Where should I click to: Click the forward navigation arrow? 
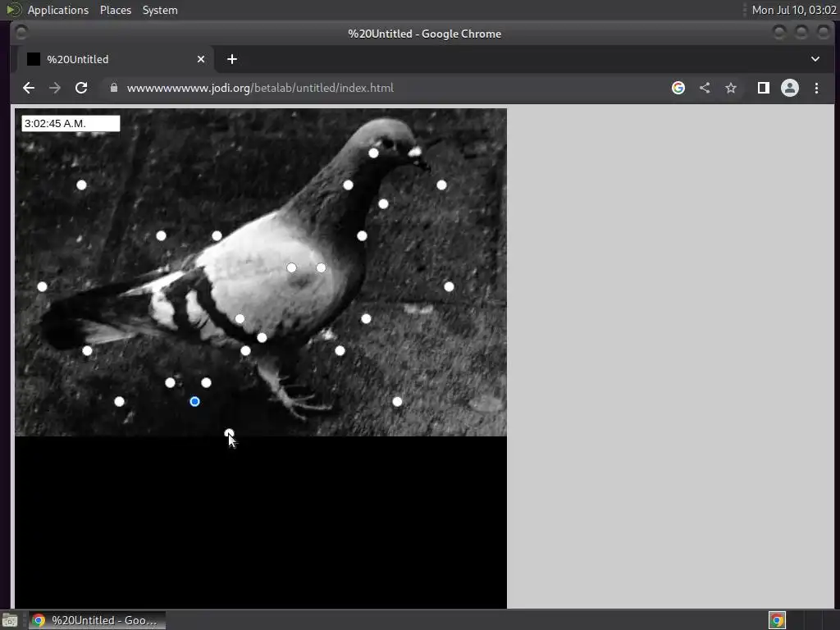[55, 88]
